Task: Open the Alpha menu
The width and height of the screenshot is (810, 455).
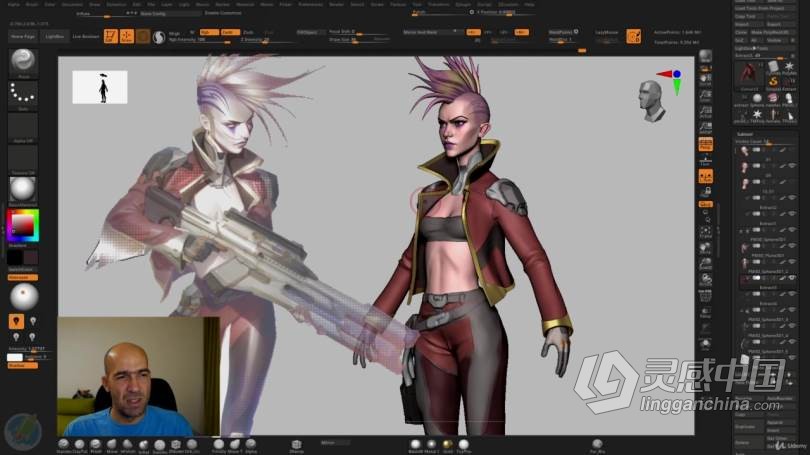Action: 14,4
